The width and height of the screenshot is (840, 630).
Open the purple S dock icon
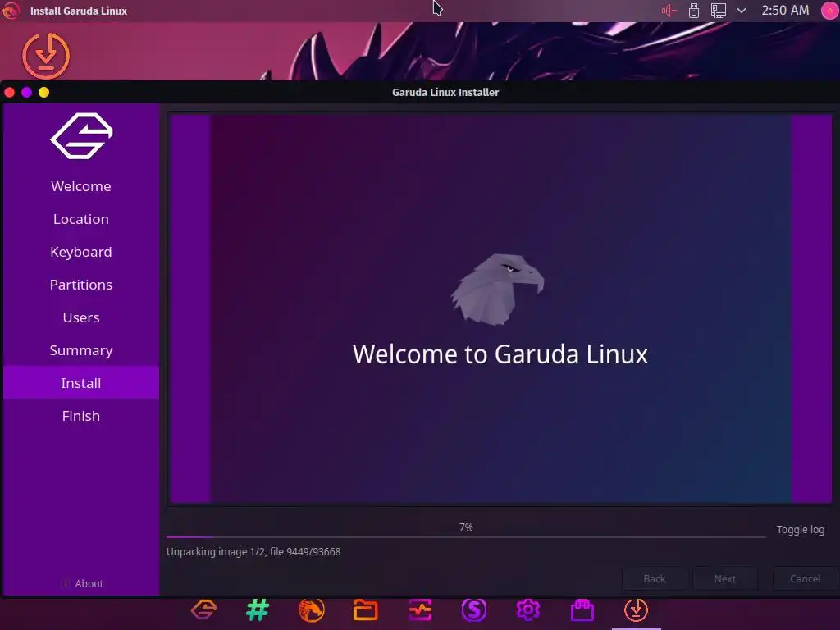[473, 609]
